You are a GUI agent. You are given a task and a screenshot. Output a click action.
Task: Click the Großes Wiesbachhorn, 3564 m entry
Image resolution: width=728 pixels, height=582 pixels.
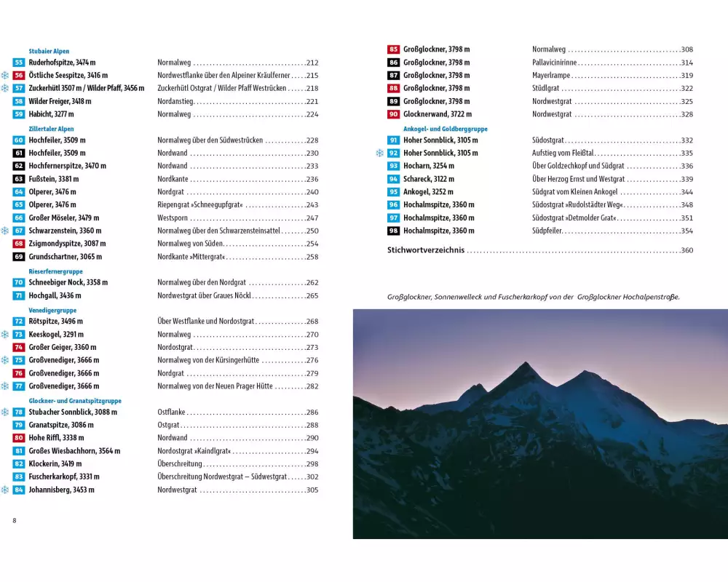(x=74, y=451)
